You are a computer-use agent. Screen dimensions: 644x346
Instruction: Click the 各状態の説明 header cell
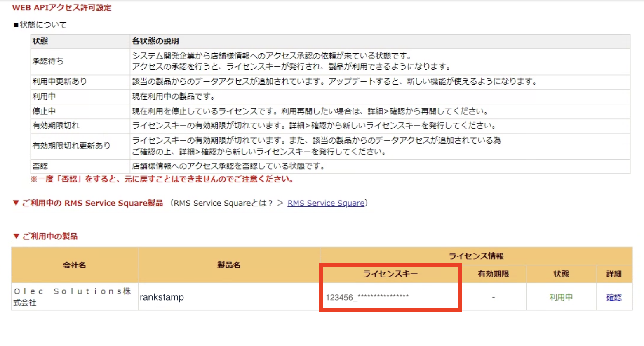click(x=380, y=41)
